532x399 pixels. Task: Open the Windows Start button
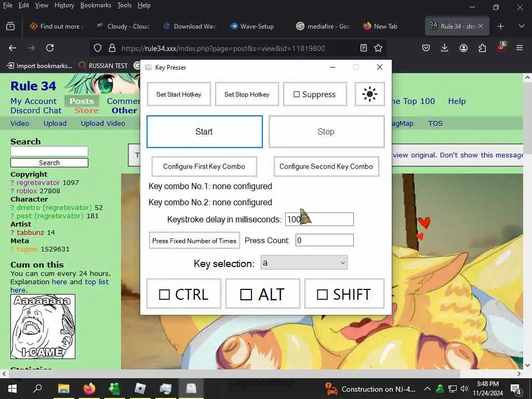[12, 389]
